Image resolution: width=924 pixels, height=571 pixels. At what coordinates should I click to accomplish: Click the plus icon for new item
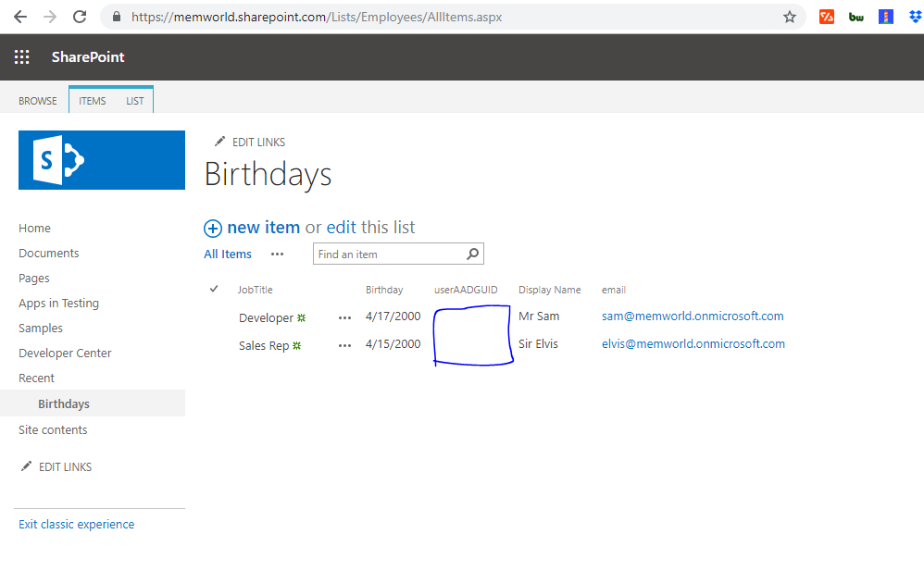coord(213,228)
